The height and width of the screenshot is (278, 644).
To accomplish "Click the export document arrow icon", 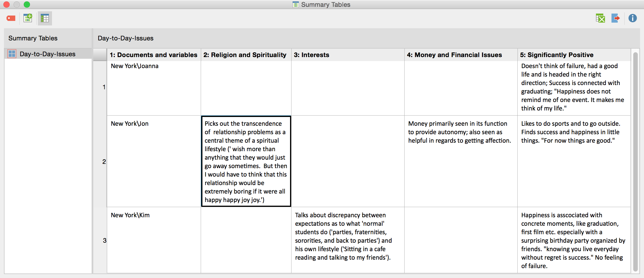I will tap(616, 18).
